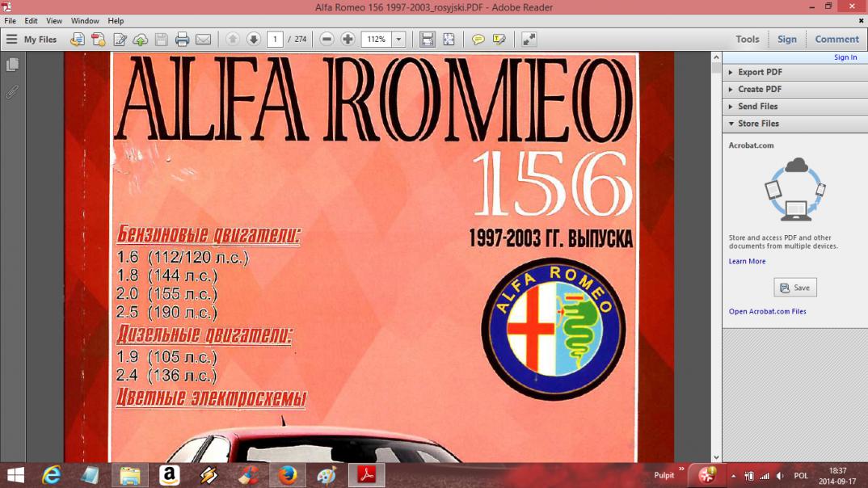868x488 pixels.
Task: Open the Help menu
Action: [116, 20]
